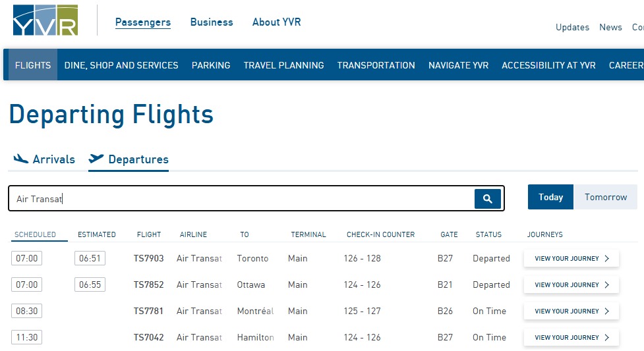Click the Arrivals airplane icon

point(21,159)
